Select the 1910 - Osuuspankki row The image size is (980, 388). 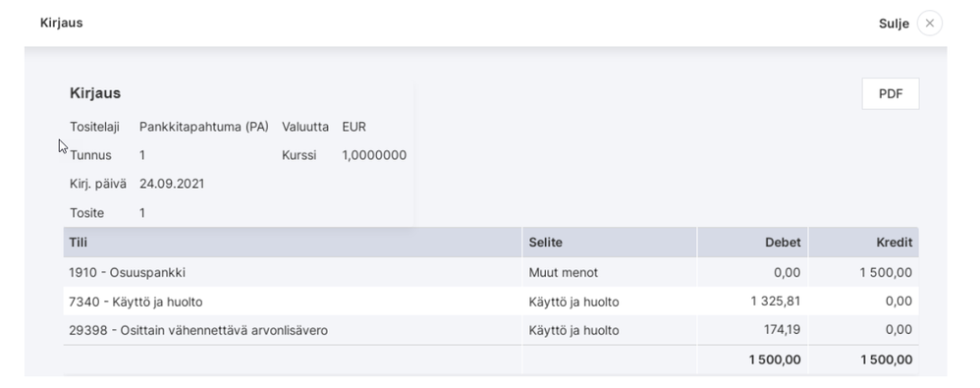tap(491, 272)
